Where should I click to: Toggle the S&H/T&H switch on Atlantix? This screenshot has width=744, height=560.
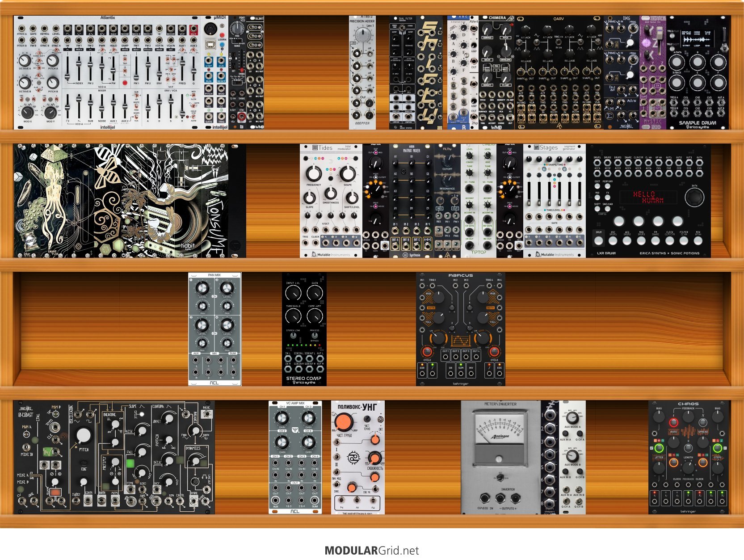pyautogui.click(x=125, y=59)
